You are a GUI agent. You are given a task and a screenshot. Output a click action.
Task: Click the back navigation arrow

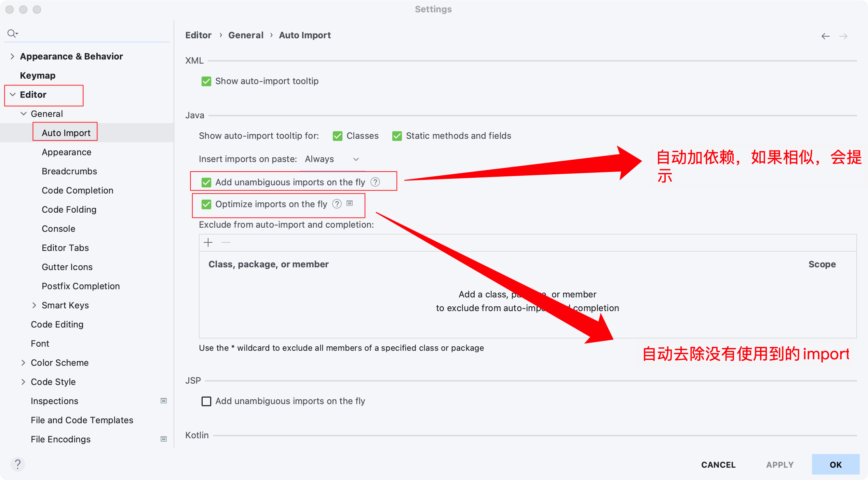pos(825,36)
